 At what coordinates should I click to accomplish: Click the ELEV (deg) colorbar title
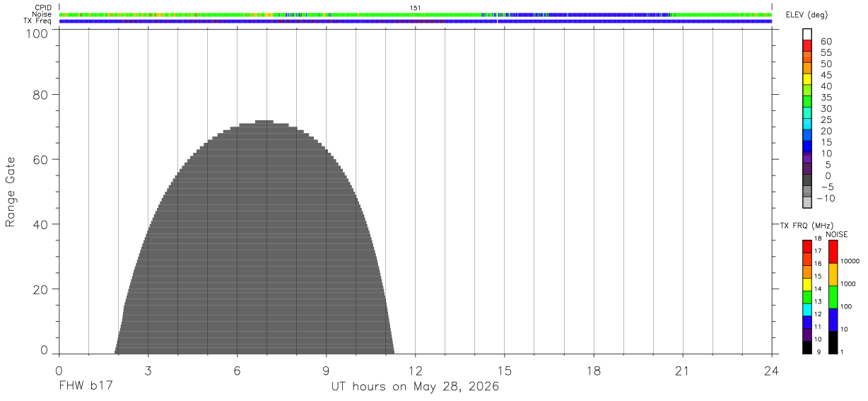coord(807,16)
